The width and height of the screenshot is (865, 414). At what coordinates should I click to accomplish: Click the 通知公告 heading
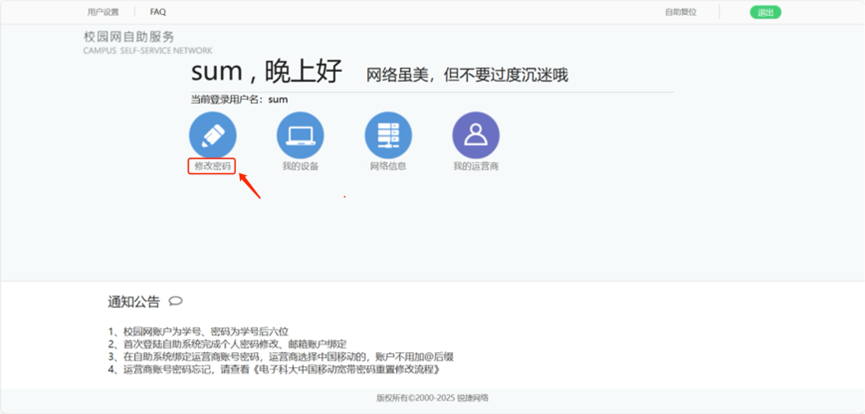pyautogui.click(x=134, y=301)
